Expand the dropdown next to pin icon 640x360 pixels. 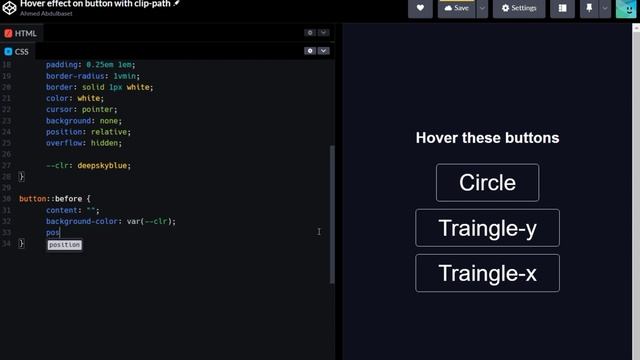click(605, 8)
